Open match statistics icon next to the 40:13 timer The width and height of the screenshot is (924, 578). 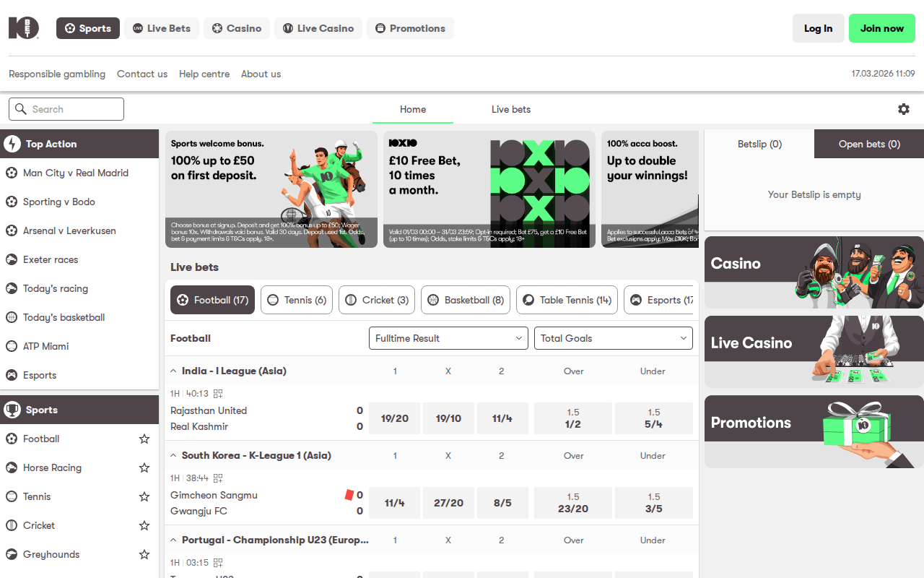217,393
